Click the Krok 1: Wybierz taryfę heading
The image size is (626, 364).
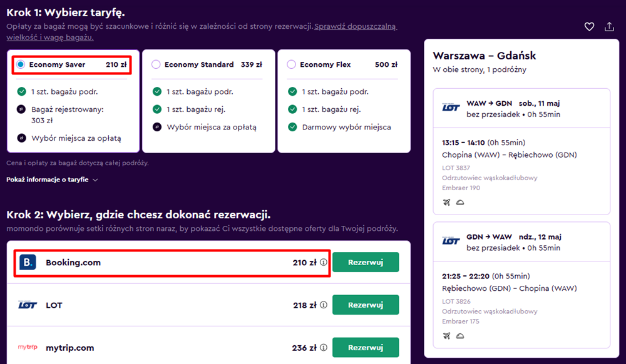(66, 13)
